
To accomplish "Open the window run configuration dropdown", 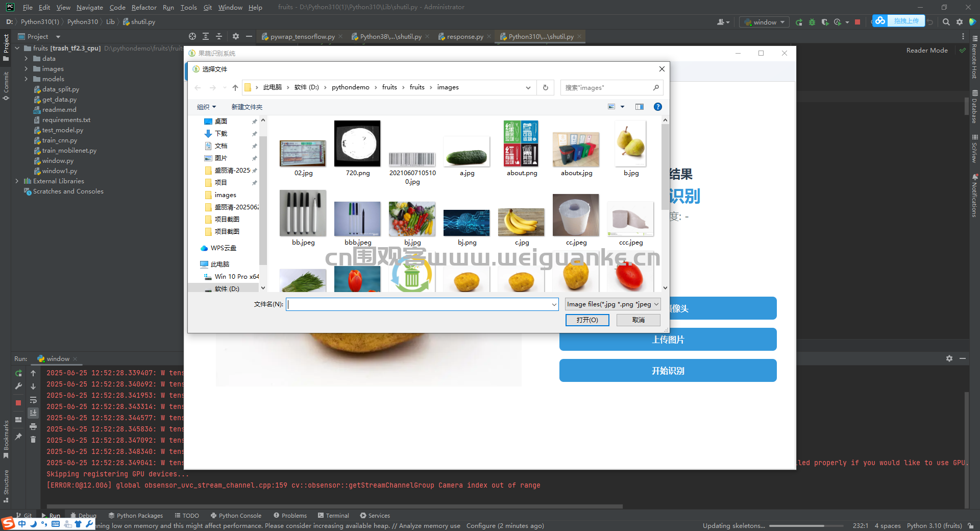I will coord(783,22).
